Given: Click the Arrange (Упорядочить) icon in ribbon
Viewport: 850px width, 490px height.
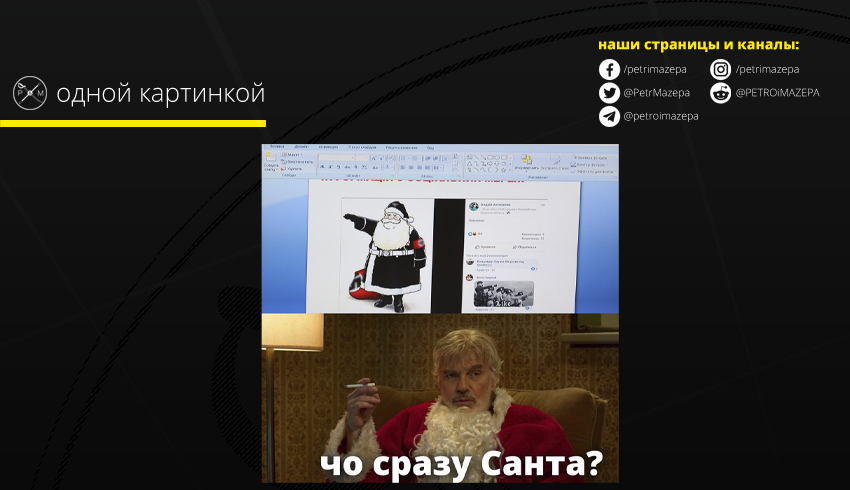Looking at the screenshot, I should (526, 161).
